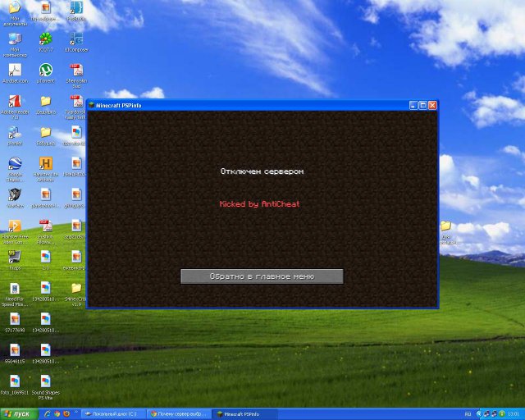
Task: Click 'Обратно в главное меню' button
Action: point(262,276)
